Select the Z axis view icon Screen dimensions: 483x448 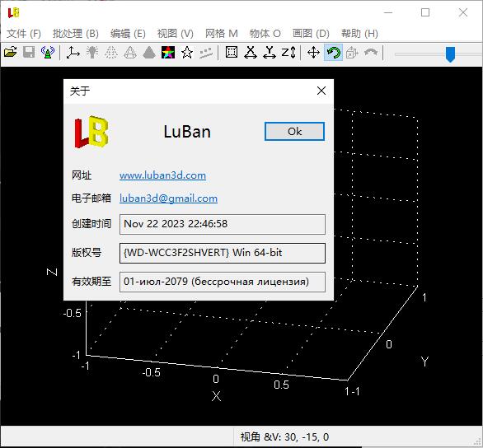(288, 53)
